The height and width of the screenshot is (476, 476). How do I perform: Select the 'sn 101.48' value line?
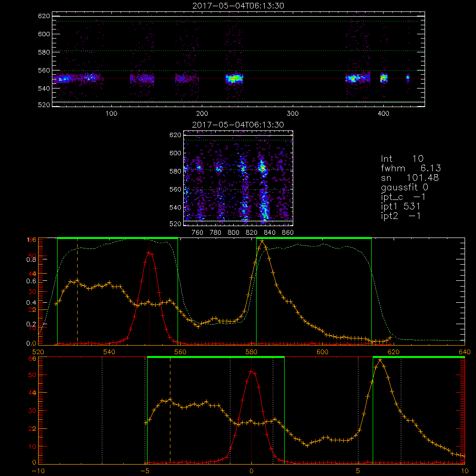coord(410,178)
